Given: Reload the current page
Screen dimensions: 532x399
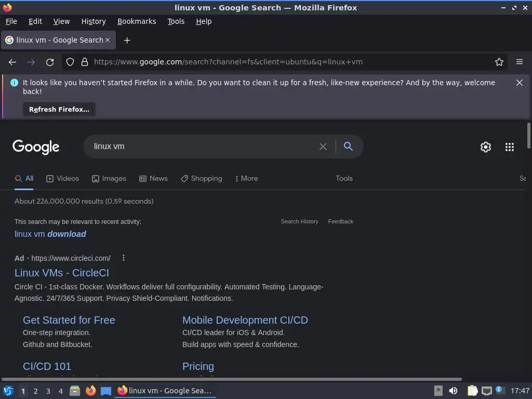Looking at the screenshot, I should 50,62.
